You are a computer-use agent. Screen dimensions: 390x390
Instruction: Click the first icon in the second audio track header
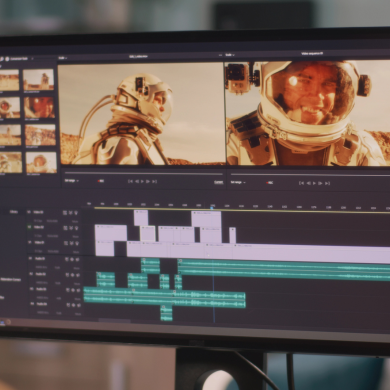pos(67,275)
